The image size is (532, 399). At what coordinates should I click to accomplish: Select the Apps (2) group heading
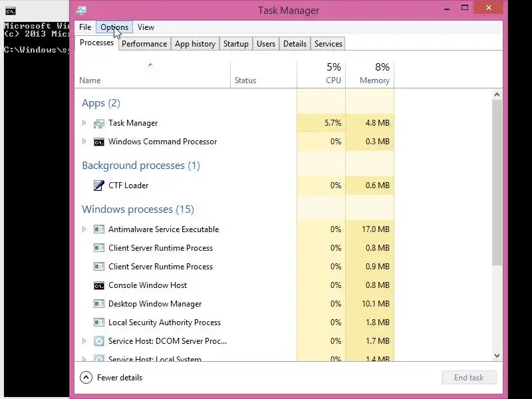tap(101, 103)
